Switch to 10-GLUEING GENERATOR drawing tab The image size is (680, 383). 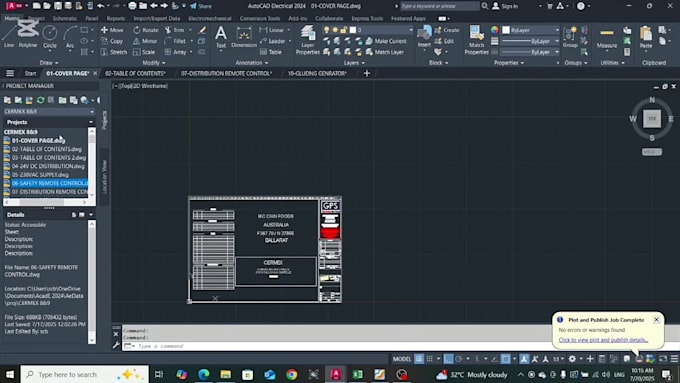(x=317, y=73)
